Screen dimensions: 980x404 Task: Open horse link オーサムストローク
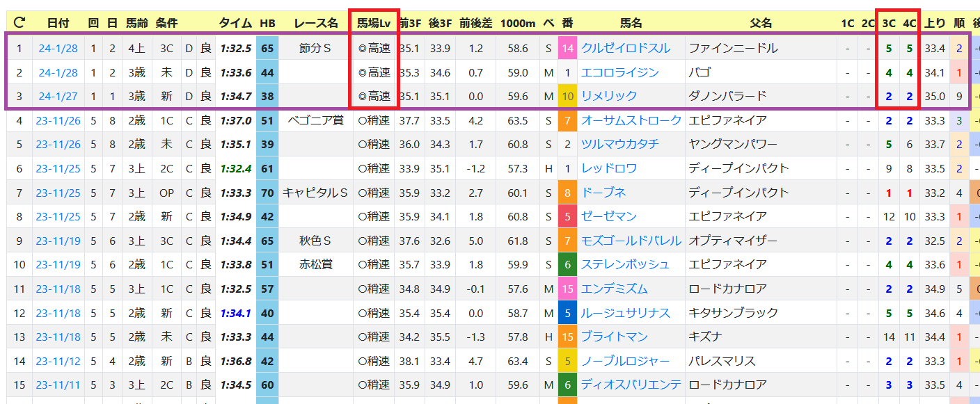click(631, 120)
